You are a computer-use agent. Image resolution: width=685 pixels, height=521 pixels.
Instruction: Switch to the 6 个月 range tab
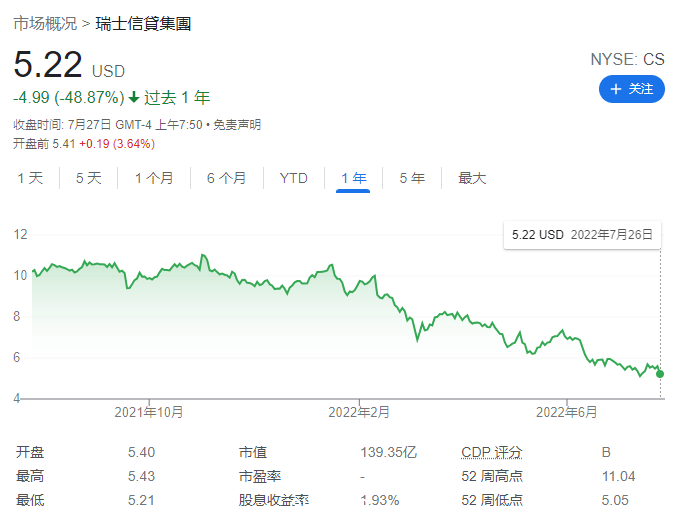click(x=226, y=178)
